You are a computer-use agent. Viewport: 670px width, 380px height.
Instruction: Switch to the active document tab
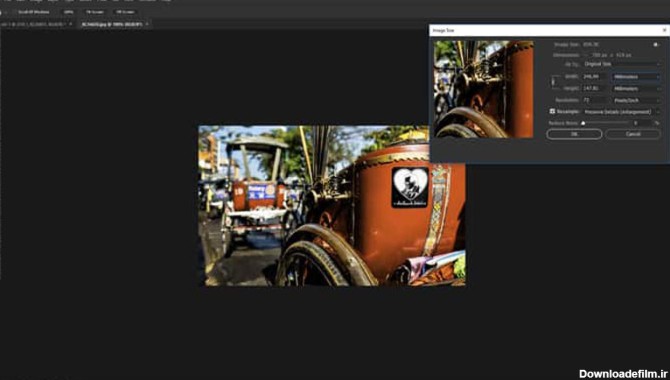pos(112,24)
